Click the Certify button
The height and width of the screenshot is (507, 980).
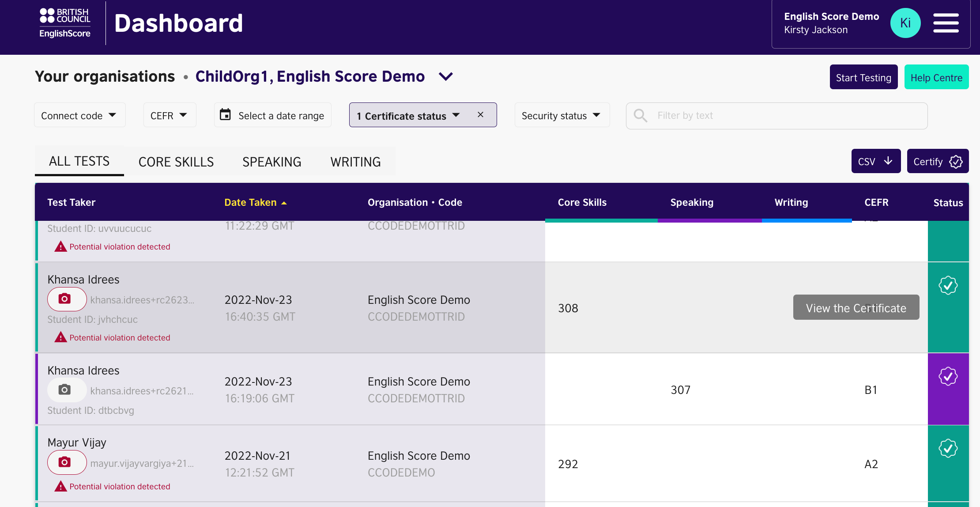pos(938,161)
